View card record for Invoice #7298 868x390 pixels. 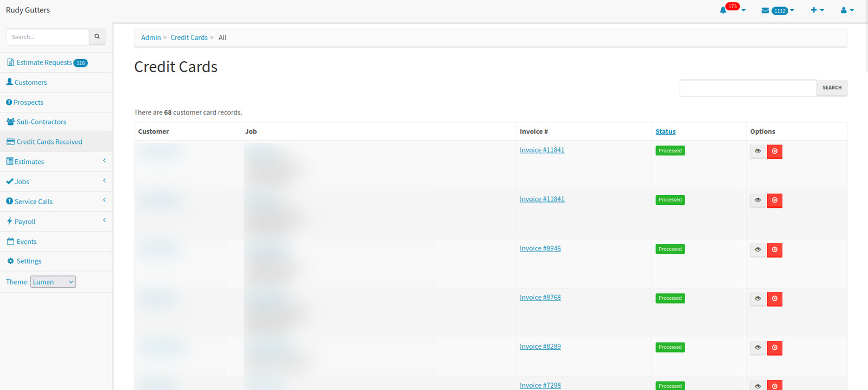click(758, 385)
